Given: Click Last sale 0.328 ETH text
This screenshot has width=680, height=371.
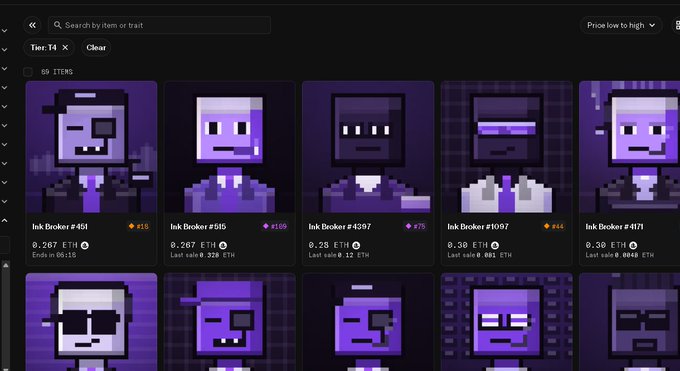Looking at the screenshot, I should coord(203,255).
